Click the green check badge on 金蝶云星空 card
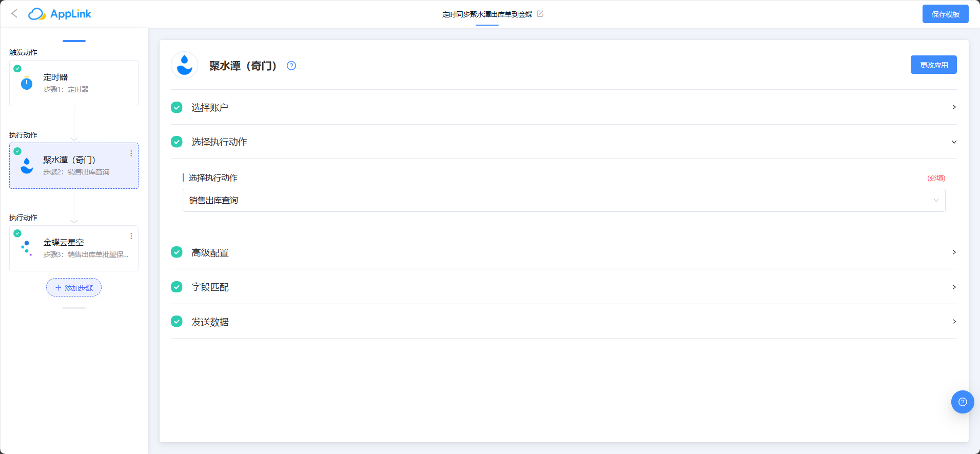The image size is (980, 454). [17, 233]
